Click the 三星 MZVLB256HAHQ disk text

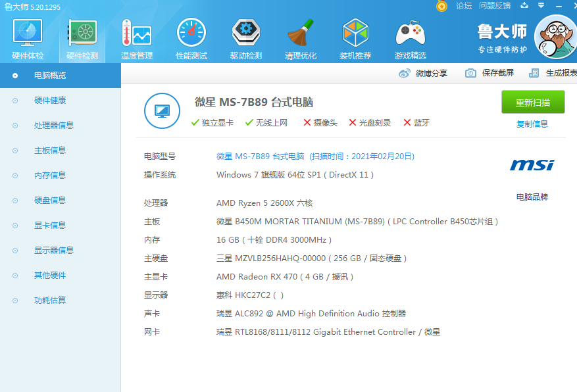312,258
